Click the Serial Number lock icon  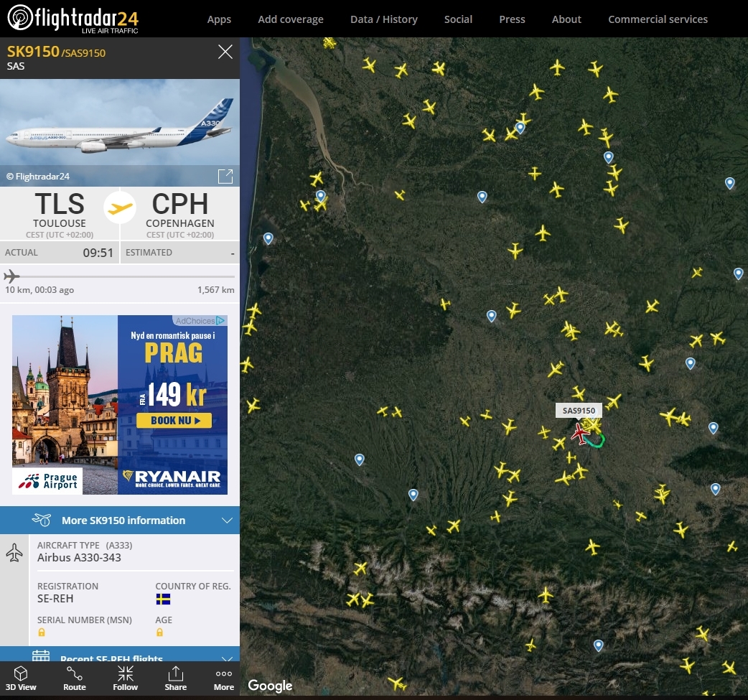(42, 633)
